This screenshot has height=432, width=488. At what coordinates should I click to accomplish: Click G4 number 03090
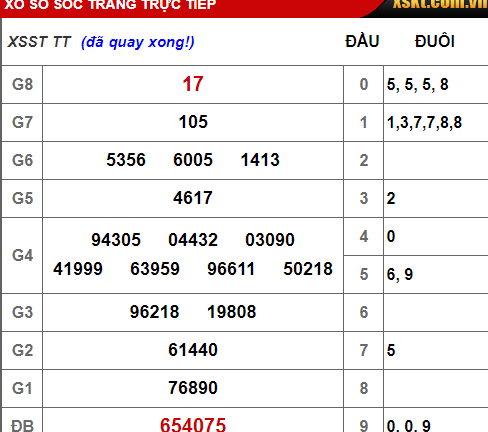point(270,240)
